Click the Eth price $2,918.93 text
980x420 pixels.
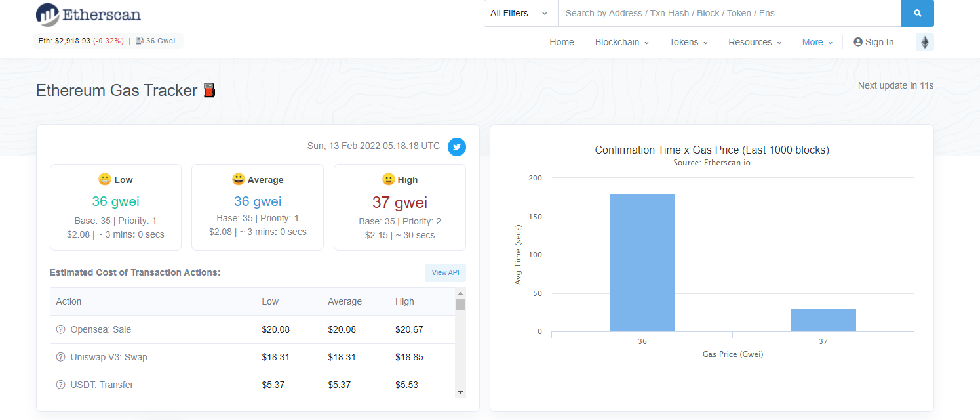click(x=64, y=41)
